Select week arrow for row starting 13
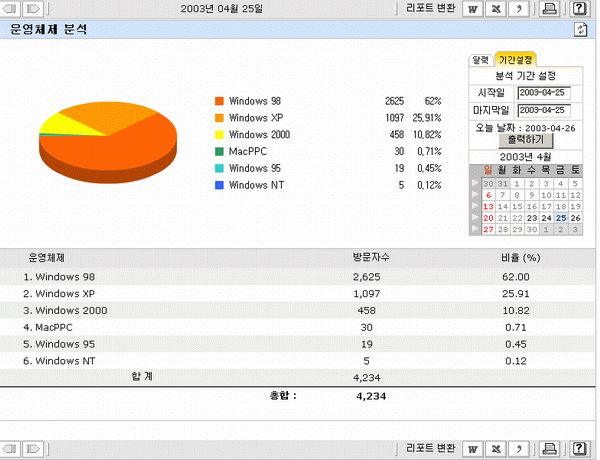Screen dimensions: 600x460 pos(475,206)
